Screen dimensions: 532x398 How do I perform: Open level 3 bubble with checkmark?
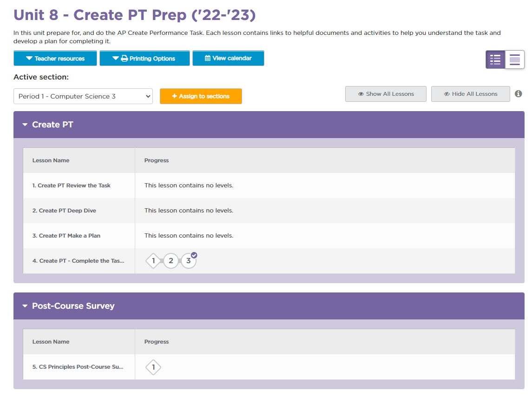tap(189, 261)
